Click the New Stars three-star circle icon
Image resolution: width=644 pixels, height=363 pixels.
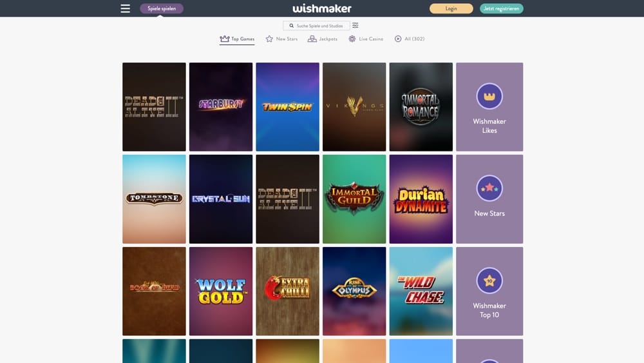click(x=489, y=188)
